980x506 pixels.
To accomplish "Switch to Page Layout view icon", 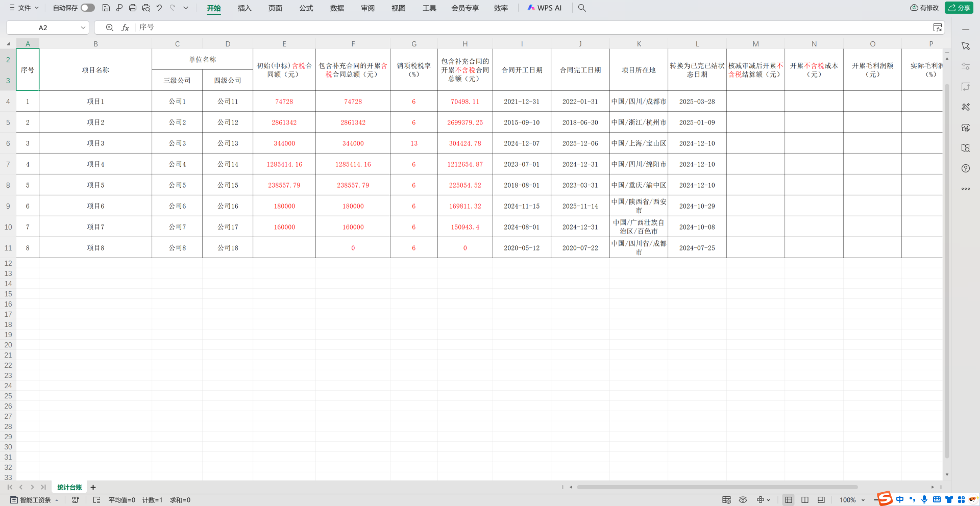I will click(805, 500).
